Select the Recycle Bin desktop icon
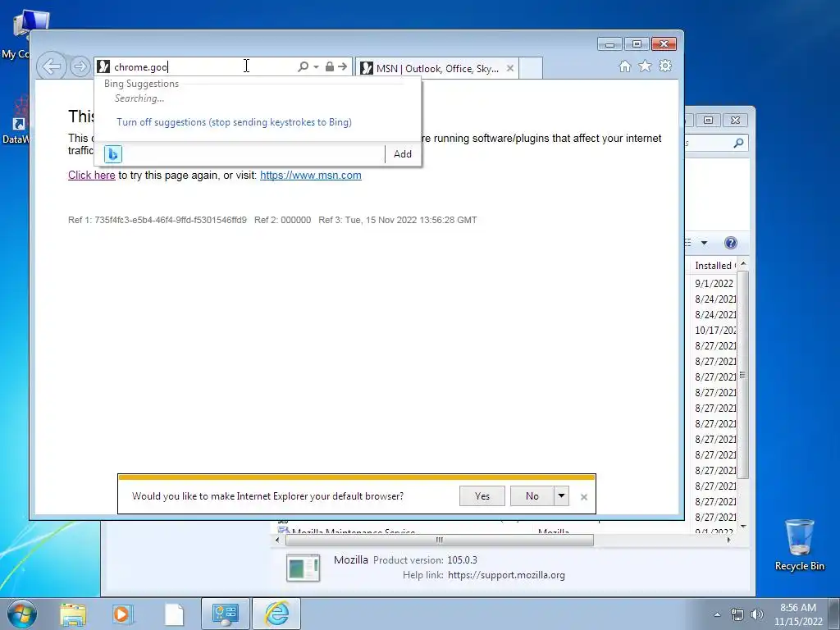The height and width of the screenshot is (630, 840). click(x=799, y=546)
